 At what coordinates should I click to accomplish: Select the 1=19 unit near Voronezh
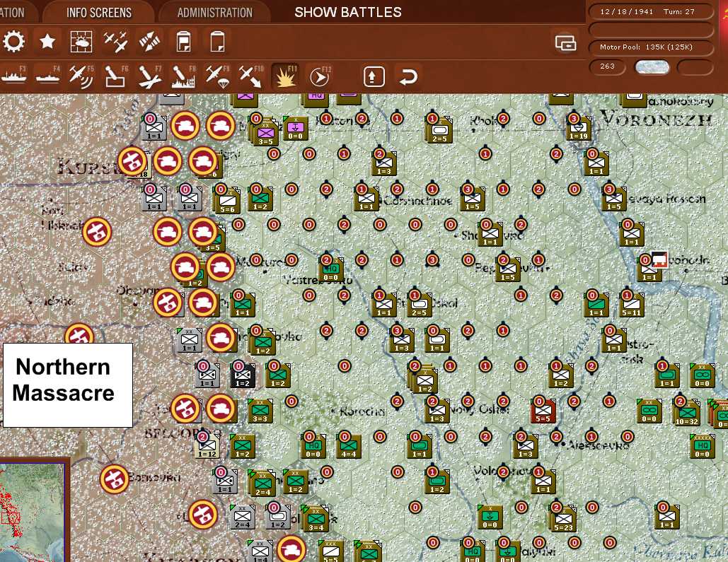[579, 129]
